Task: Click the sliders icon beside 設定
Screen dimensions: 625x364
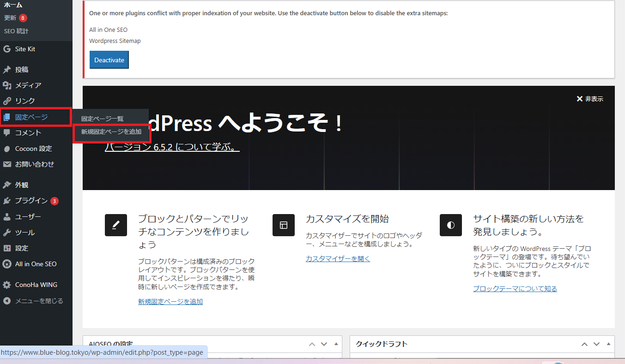Action: [7, 248]
